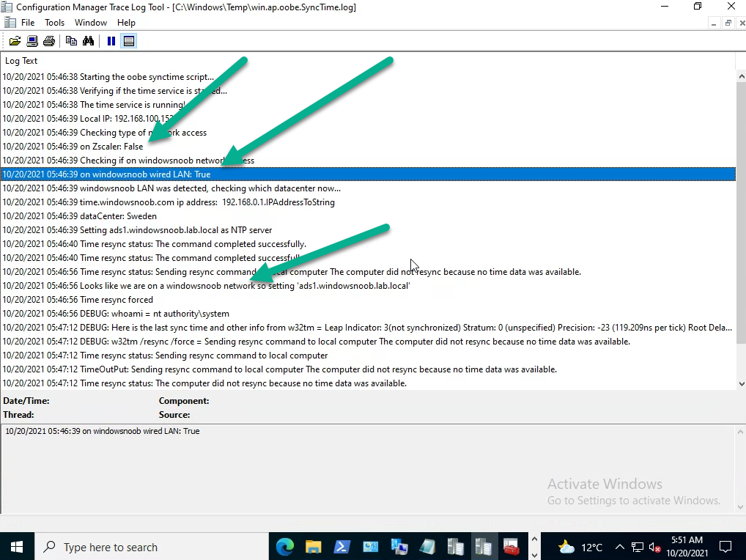Click the taskbar icons scroll-down arrow
The height and width of the screenshot is (560, 746).
tap(534, 555)
